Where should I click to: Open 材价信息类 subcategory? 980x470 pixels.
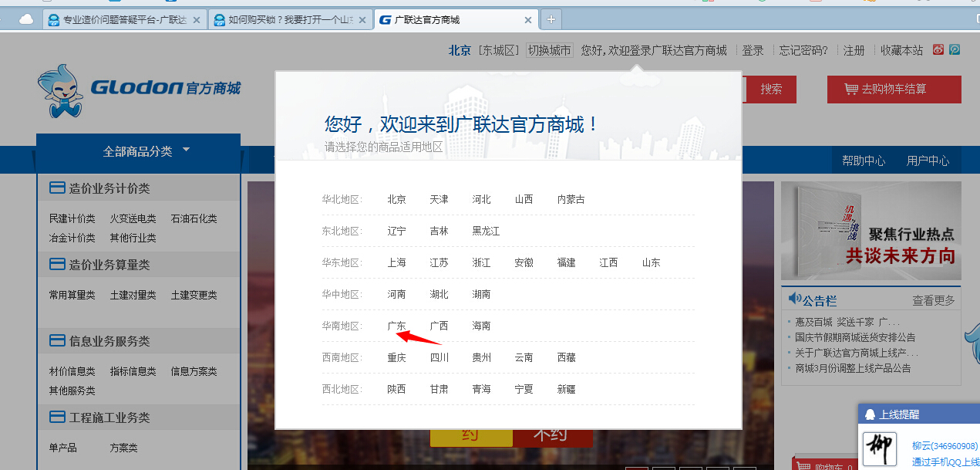click(x=72, y=371)
